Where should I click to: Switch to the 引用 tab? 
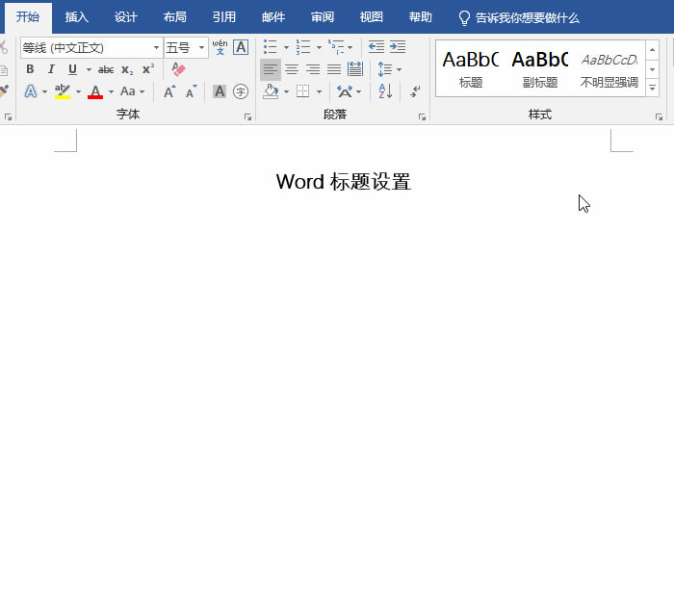click(x=224, y=17)
